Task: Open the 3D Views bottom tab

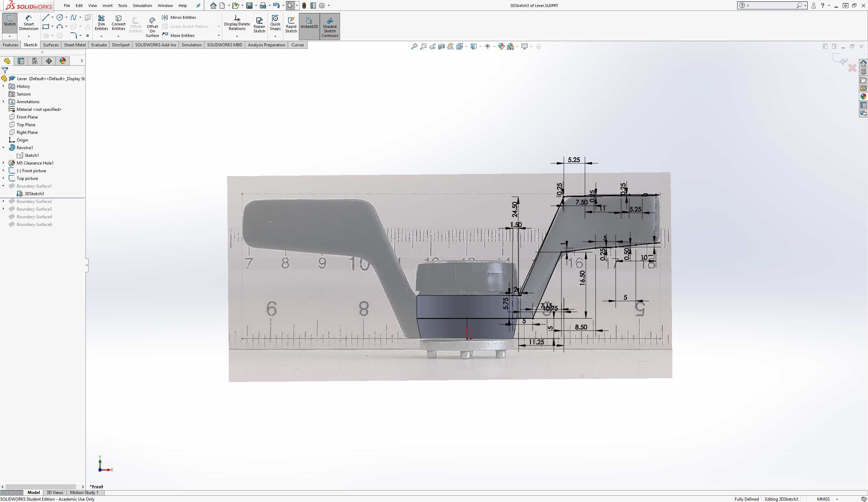Action: pyautogui.click(x=55, y=493)
